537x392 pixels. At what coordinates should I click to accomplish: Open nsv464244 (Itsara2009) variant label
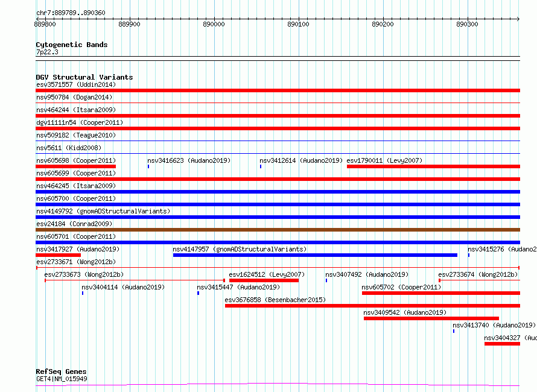(x=76, y=110)
